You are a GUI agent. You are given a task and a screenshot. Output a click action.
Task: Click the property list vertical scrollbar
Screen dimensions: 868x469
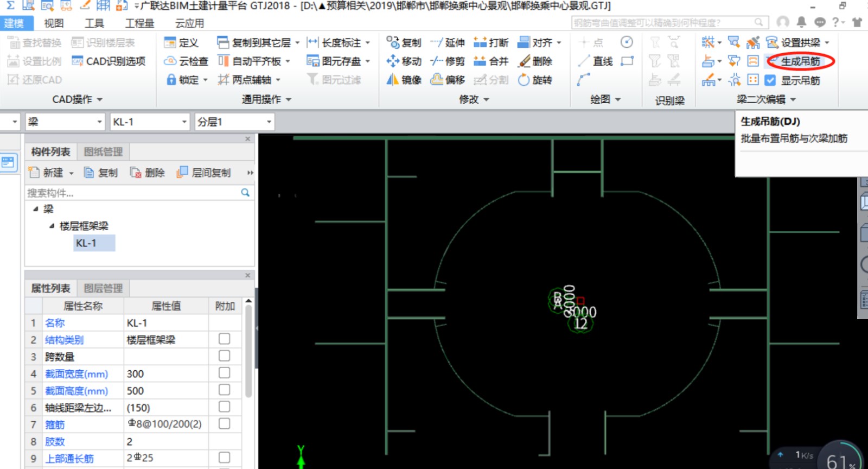pos(248,352)
